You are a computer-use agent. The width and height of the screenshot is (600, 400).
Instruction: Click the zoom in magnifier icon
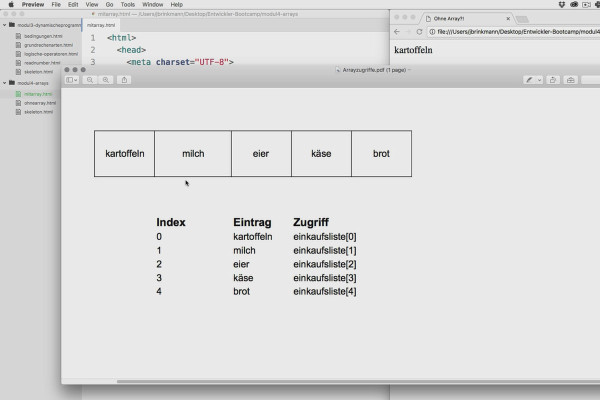tap(106, 80)
